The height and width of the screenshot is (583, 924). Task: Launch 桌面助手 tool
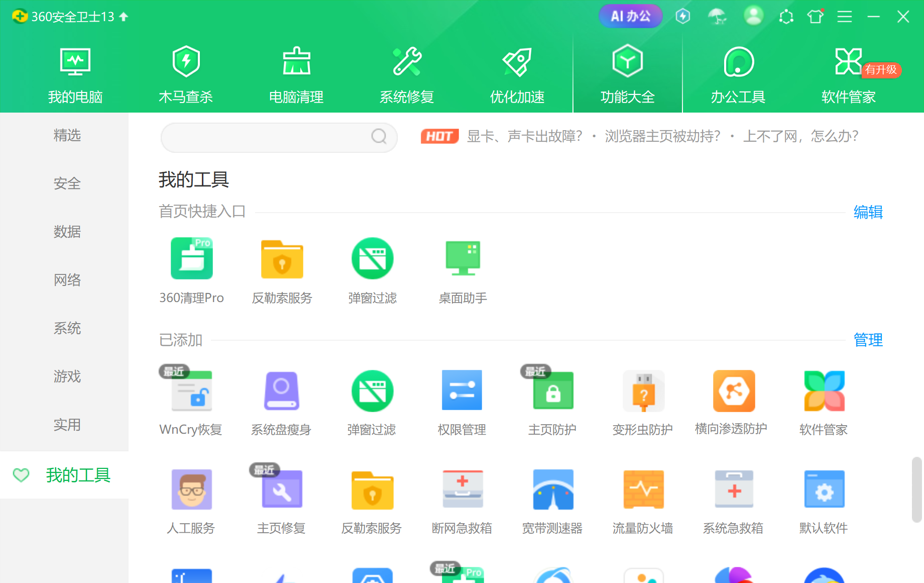click(x=463, y=258)
